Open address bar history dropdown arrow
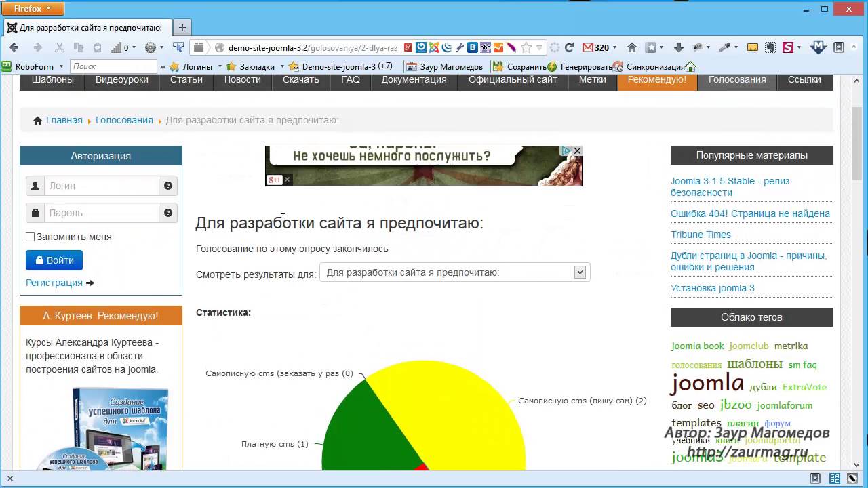 click(x=540, y=47)
